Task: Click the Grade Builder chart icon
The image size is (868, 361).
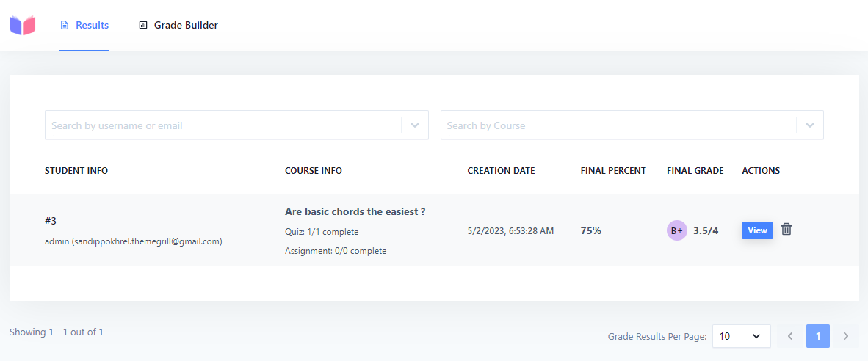Action: pos(142,26)
